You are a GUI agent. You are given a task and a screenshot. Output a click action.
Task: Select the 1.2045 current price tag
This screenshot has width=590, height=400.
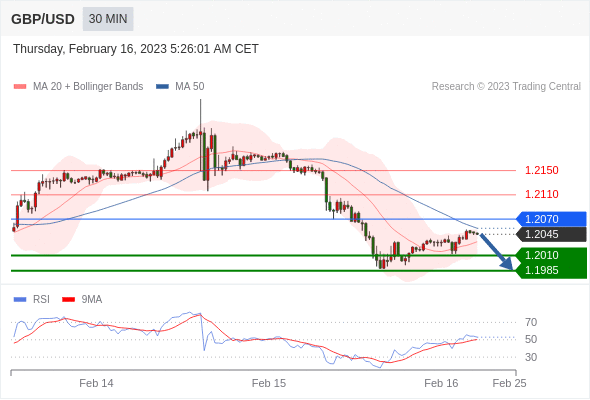coord(551,234)
